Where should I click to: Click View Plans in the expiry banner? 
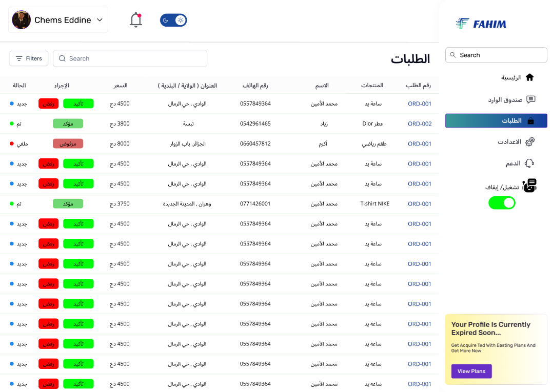click(471, 371)
